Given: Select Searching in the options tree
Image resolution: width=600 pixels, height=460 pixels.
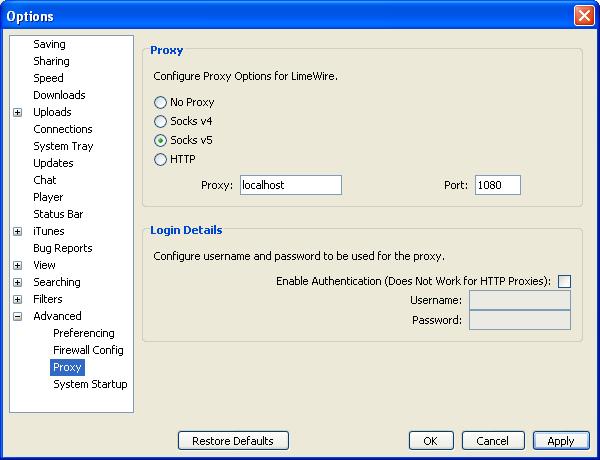Looking at the screenshot, I should 57,282.
